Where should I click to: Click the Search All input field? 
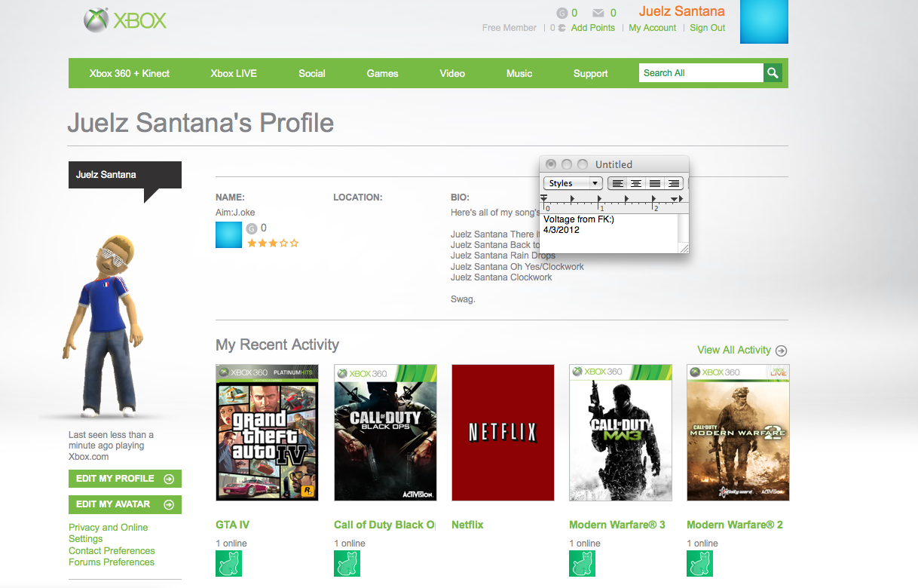(701, 73)
